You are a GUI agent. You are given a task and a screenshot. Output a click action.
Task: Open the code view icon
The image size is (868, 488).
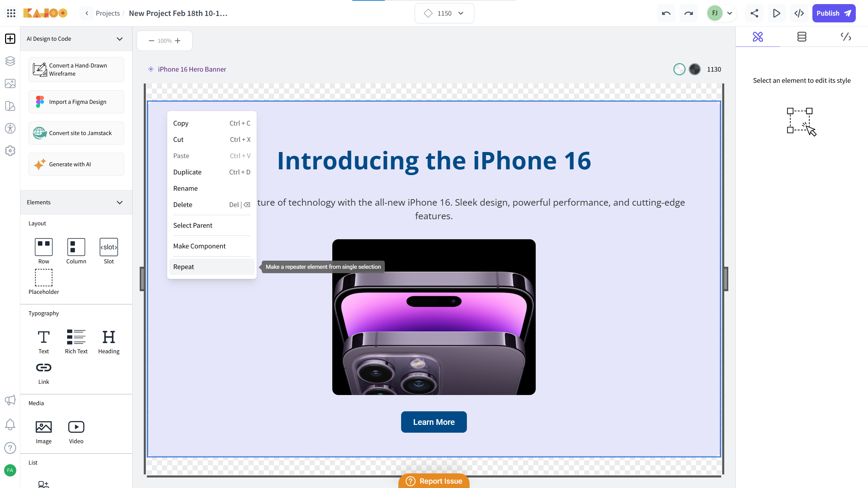coord(799,13)
